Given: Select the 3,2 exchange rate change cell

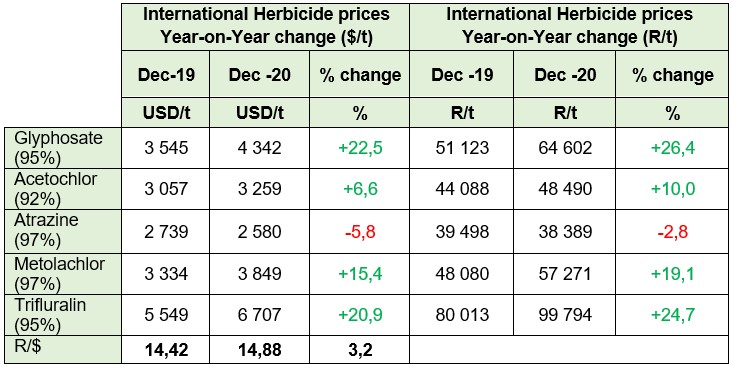Looking at the screenshot, I should point(359,349).
